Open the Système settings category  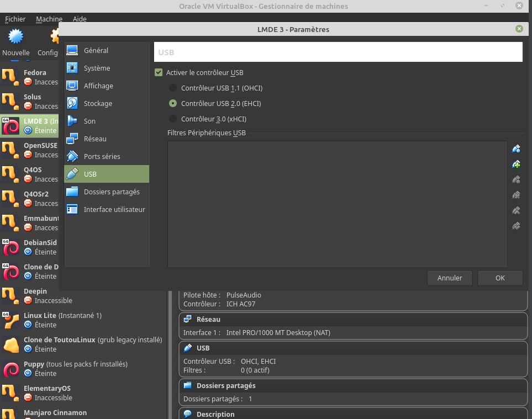pos(107,68)
